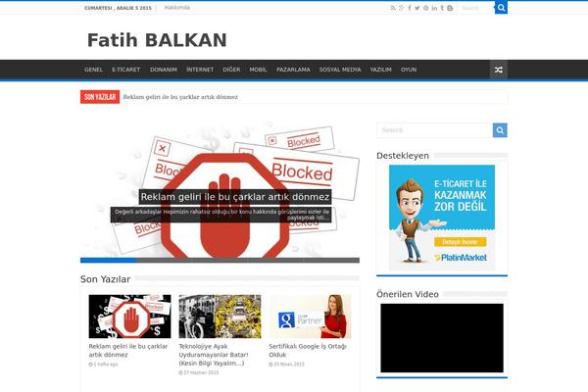Play the Önerilen Video player

442,338
